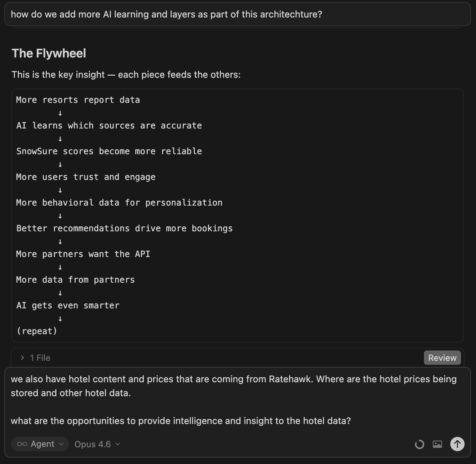Click line 'AI gets even smarter'
The width and height of the screenshot is (476, 464).
68,306
